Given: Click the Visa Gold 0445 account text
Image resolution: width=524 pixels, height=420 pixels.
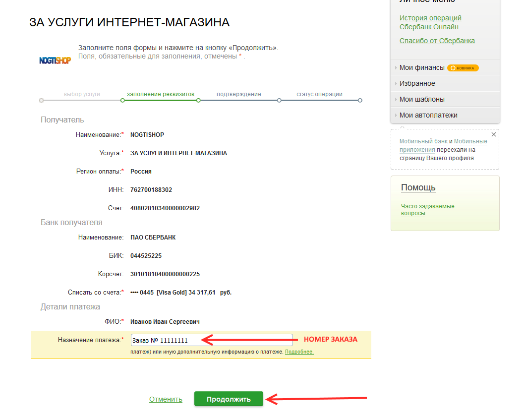Looking at the screenshot, I should point(181,293).
